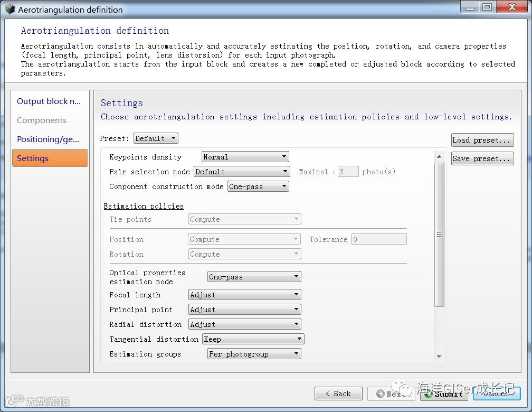Click the Tangential distortion label
532x412 pixels.
(154, 339)
